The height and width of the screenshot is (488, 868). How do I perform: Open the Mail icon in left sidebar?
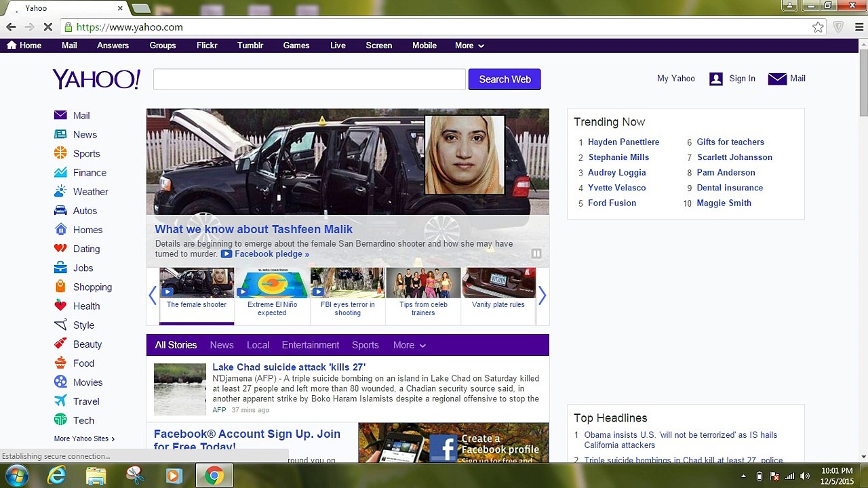point(60,115)
